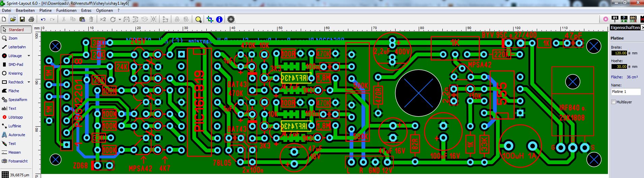The height and width of the screenshot is (178, 644).
Task: Adjust the Breite width stepper handle
Action: tap(630, 53)
